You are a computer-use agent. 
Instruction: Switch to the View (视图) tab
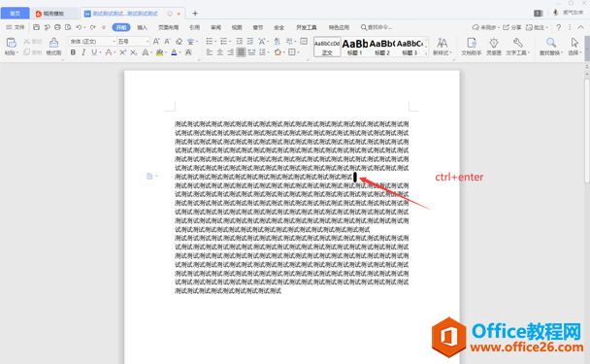[237, 27]
